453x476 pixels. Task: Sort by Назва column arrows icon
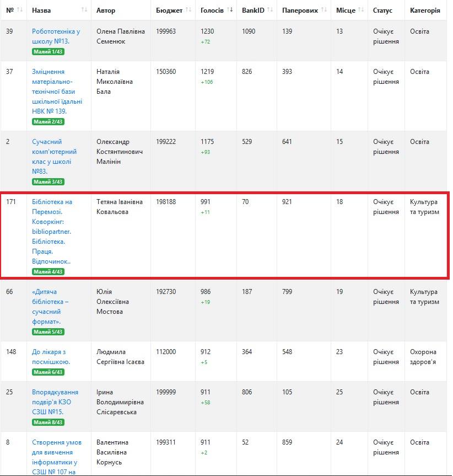(x=84, y=10)
